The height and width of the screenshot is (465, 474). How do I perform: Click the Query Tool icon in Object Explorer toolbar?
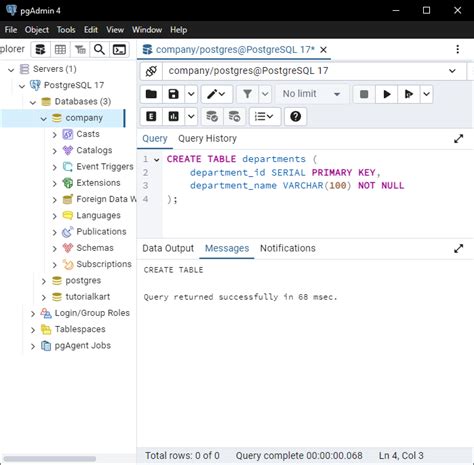pyautogui.click(x=40, y=50)
